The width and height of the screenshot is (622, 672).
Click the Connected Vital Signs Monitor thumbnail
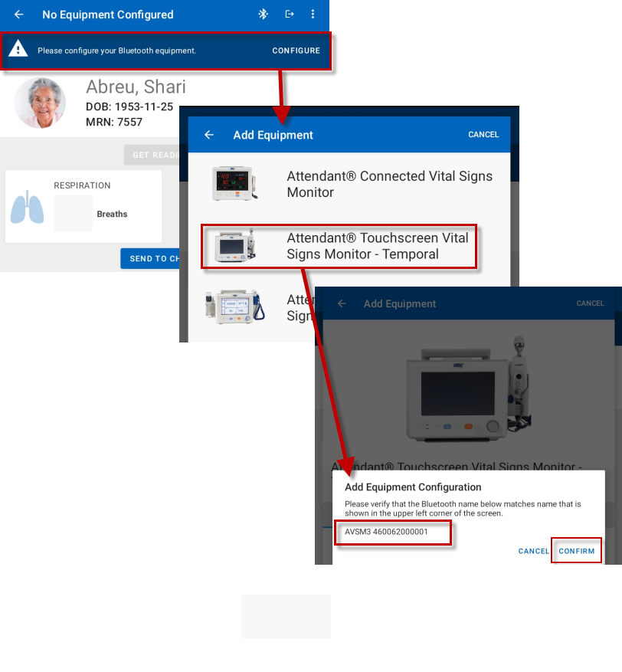pos(234,184)
